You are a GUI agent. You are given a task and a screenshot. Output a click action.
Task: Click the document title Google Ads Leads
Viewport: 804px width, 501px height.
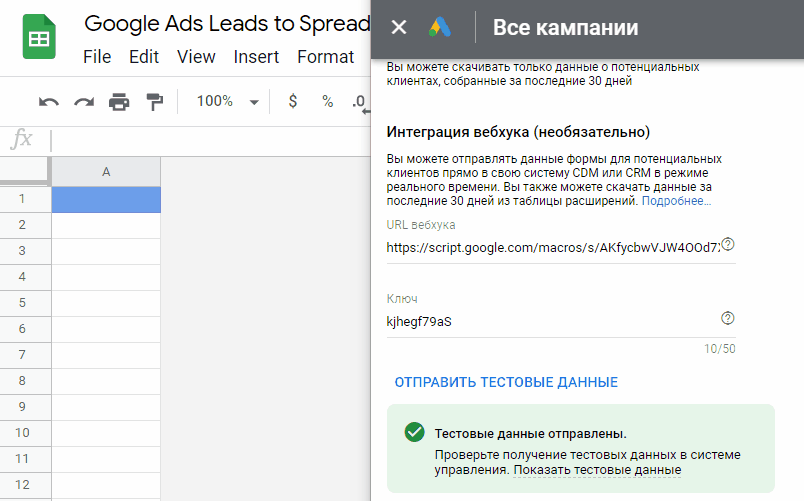point(227,24)
